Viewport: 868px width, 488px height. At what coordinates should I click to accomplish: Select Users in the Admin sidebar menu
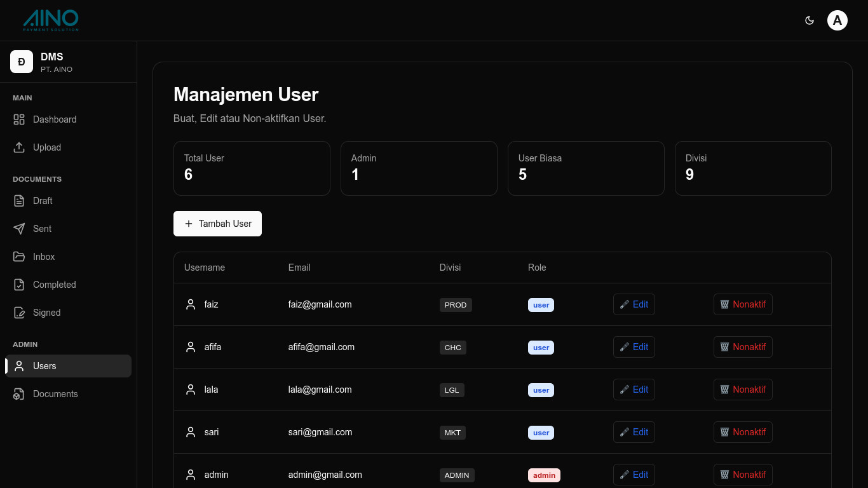coord(44,366)
